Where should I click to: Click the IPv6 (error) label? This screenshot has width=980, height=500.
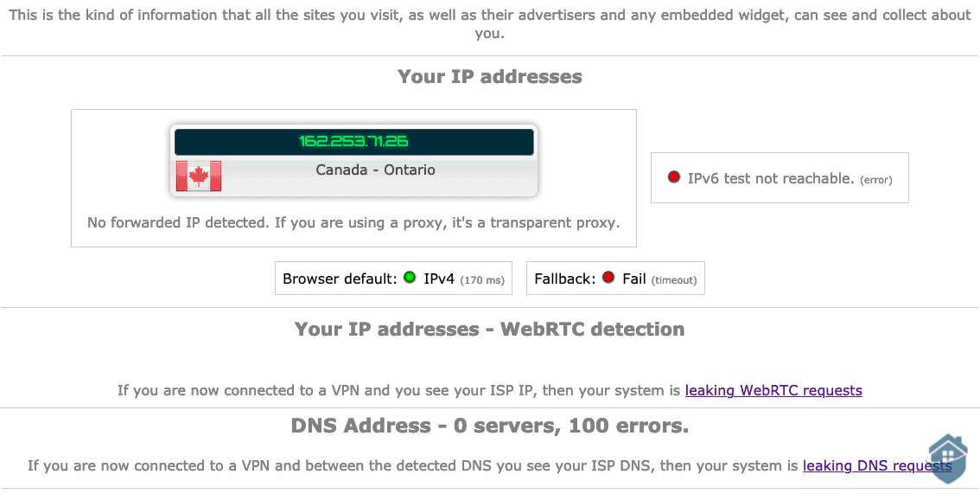875,180
